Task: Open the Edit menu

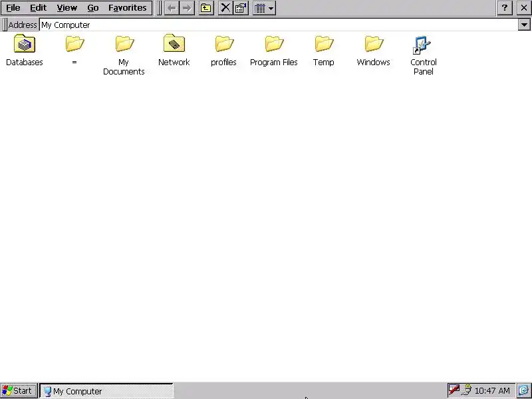Action: click(x=38, y=8)
